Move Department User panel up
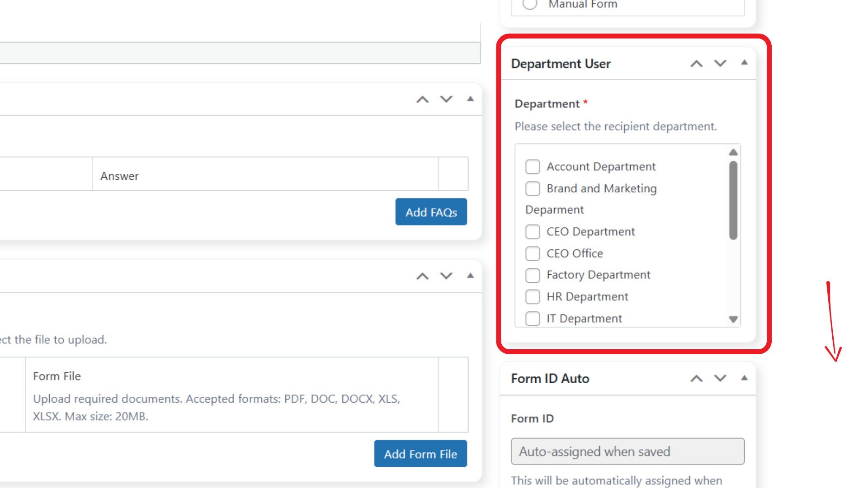The height and width of the screenshot is (488, 868). point(696,64)
